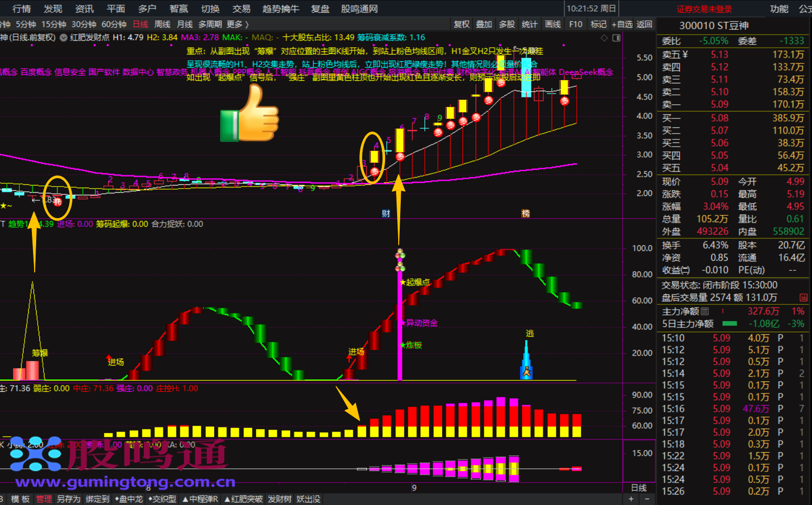
Task: Click the 逃 signal marker in the sub-chart
Action: 530,334
